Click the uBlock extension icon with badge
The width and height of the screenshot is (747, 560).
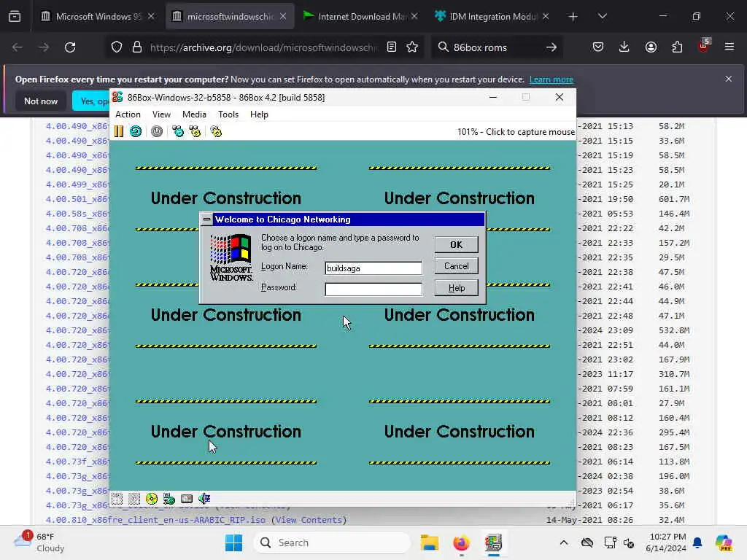[x=704, y=46]
